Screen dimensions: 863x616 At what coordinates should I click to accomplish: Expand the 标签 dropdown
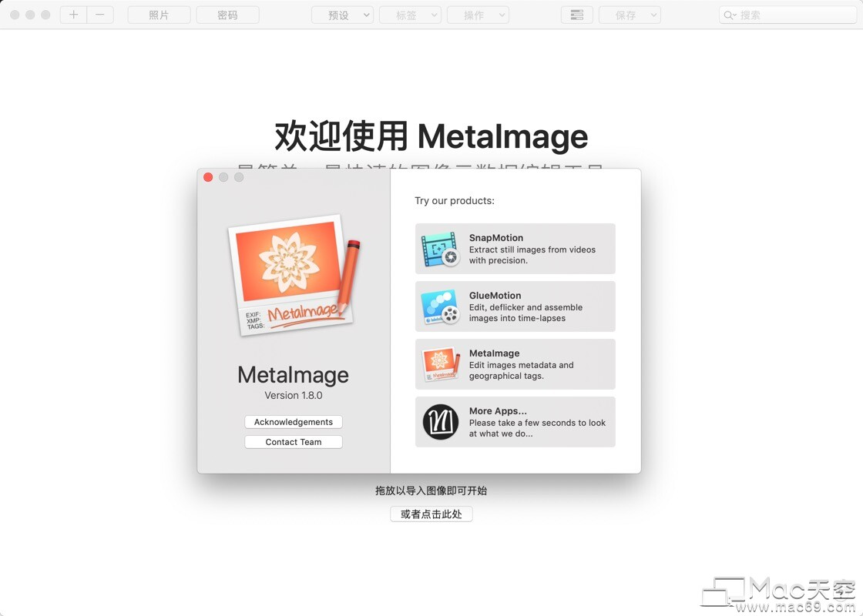pyautogui.click(x=410, y=15)
